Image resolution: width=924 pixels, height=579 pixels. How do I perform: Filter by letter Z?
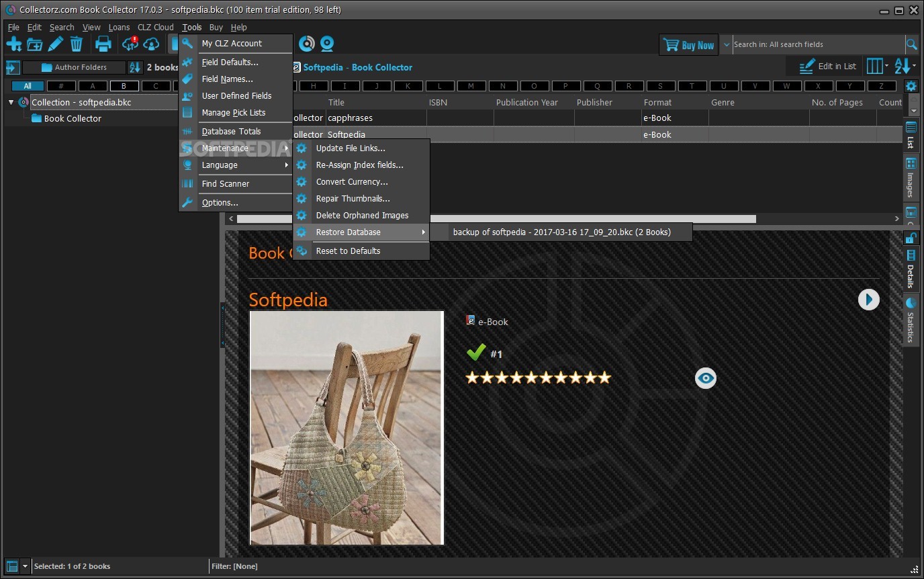pos(881,86)
